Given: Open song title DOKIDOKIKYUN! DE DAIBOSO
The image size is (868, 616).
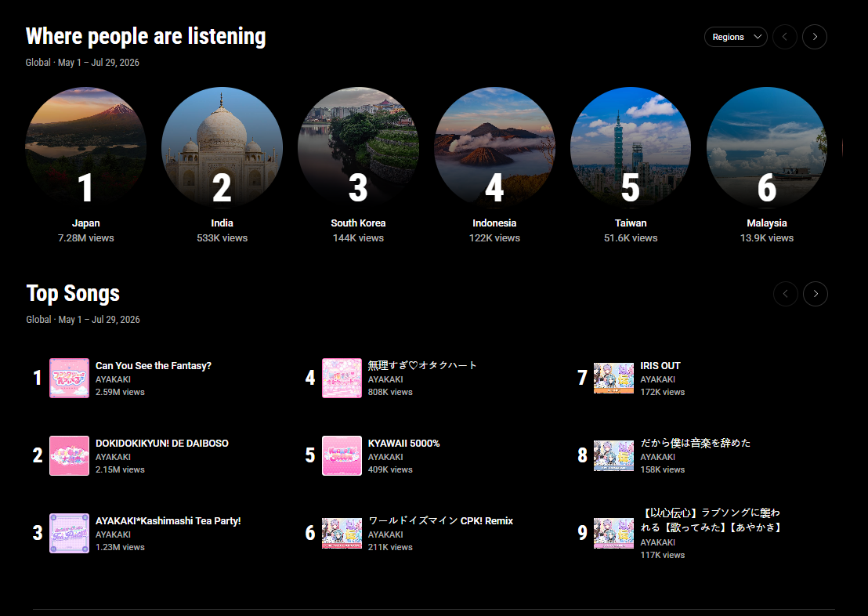Looking at the screenshot, I should coord(161,443).
